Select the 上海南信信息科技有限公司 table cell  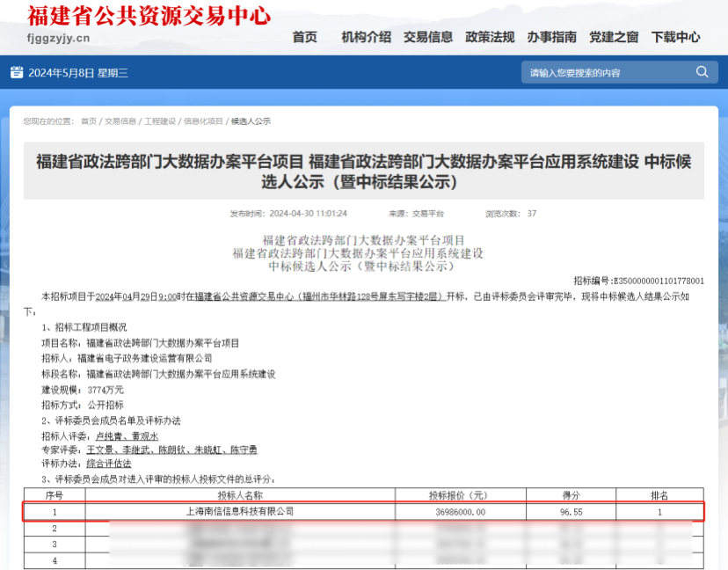240,511
